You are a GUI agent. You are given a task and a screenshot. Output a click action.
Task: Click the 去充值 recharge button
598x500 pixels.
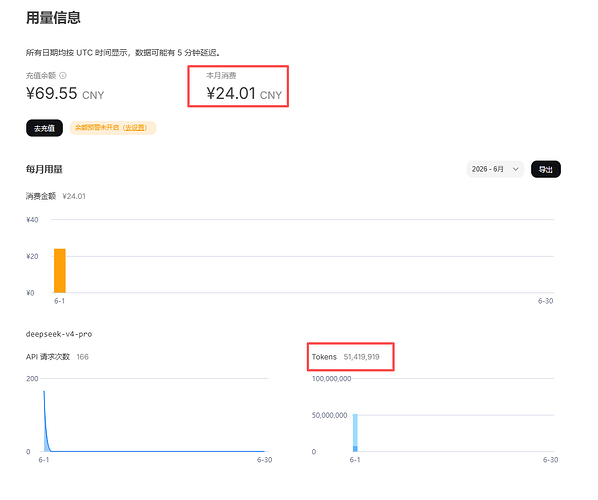(x=44, y=128)
